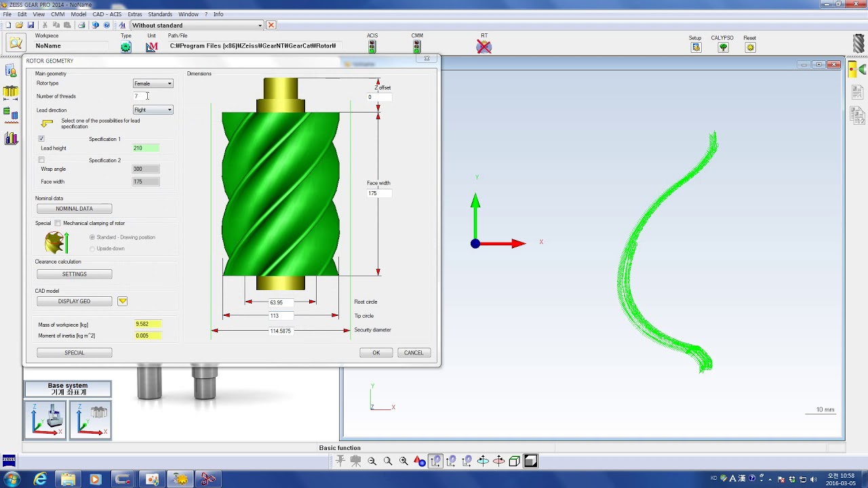
Task: Click the SPECIAL button
Action: coord(75,352)
